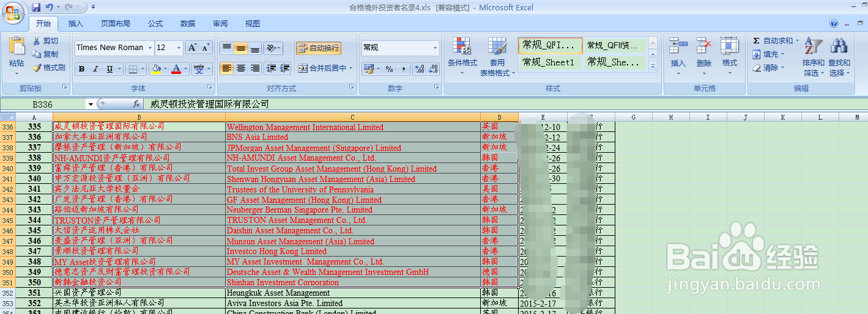868x314 pixels.
Task: Toggle italic formatting
Action: pos(95,69)
